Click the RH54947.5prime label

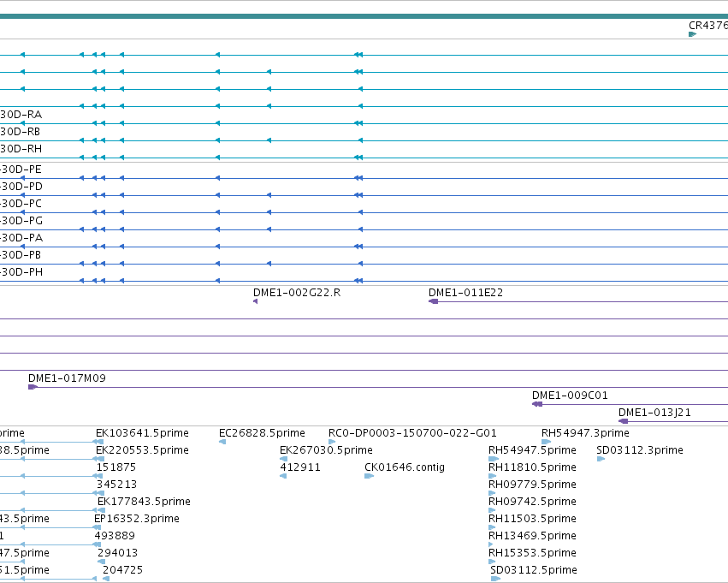533,450
